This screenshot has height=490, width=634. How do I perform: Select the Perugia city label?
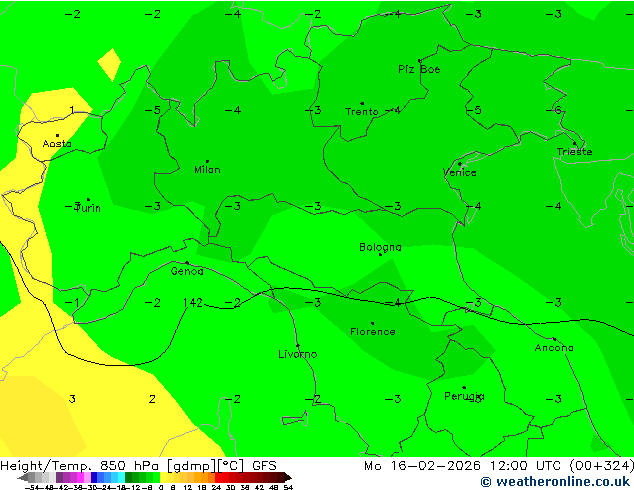464,397
